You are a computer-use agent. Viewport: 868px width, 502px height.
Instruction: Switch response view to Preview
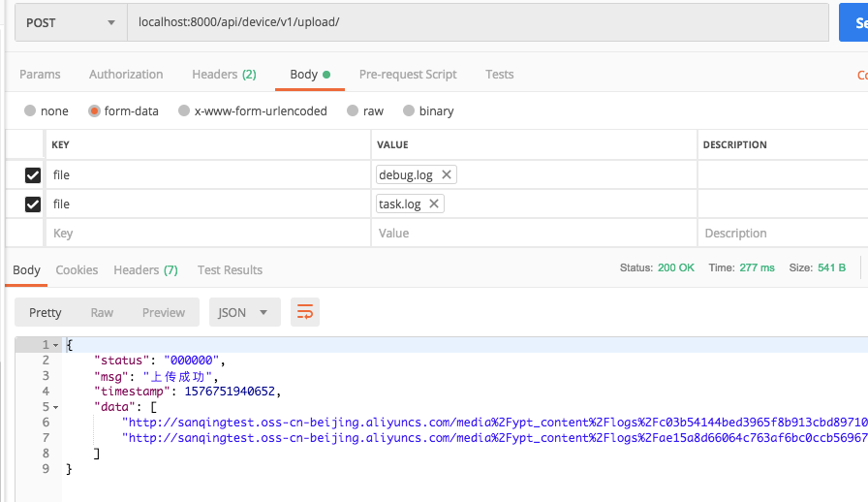(x=164, y=312)
